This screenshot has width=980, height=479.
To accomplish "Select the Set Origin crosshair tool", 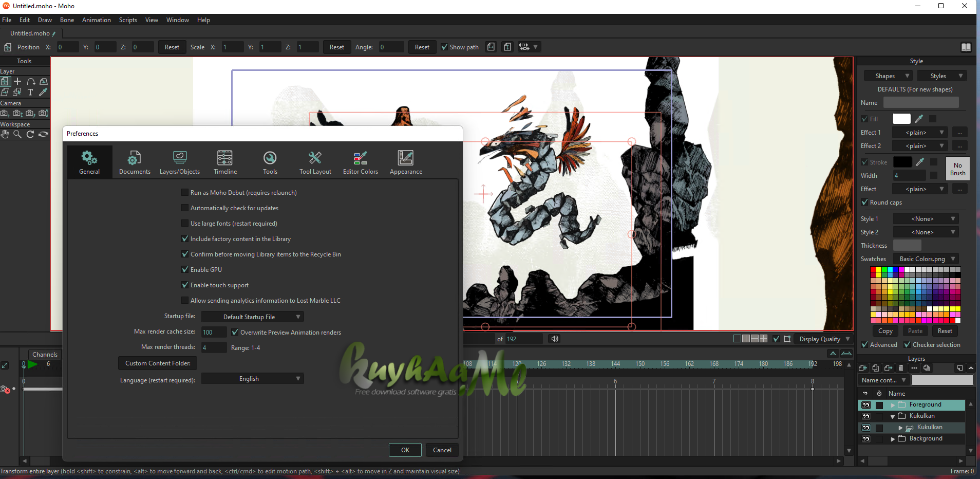I will pyautogui.click(x=17, y=81).
